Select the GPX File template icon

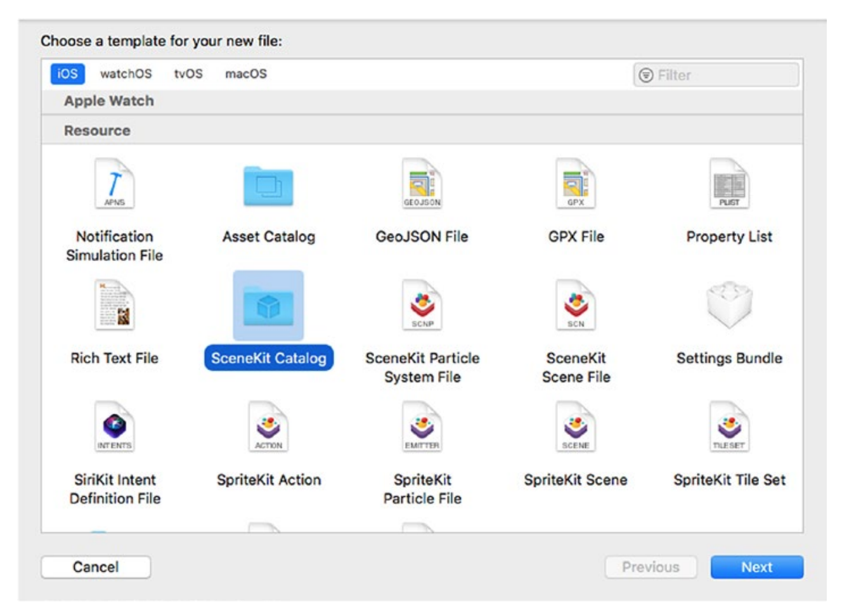(x=576, y=183)
